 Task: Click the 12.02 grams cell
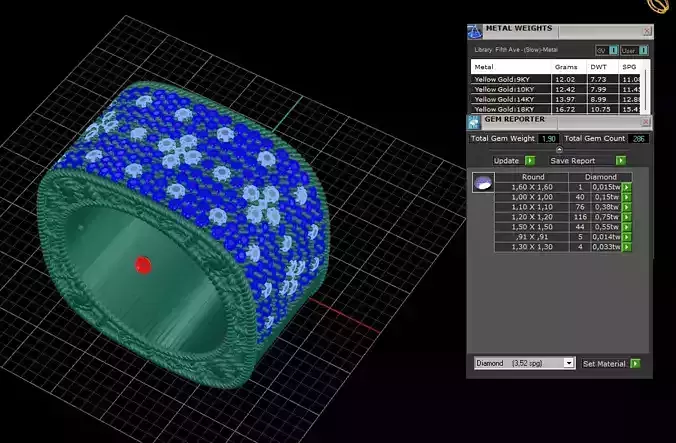[569, 79]
